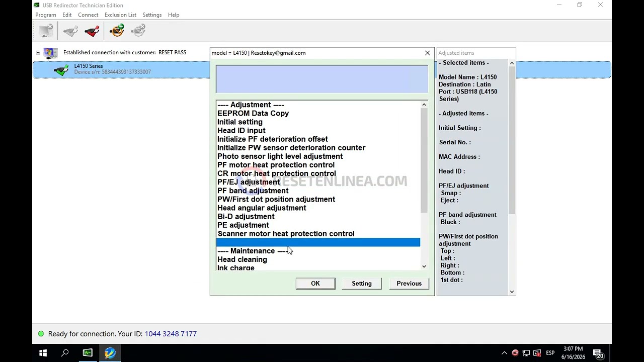This screenshot has height=362, width=644.
Task: Open the Help menu
Action: 174,15
